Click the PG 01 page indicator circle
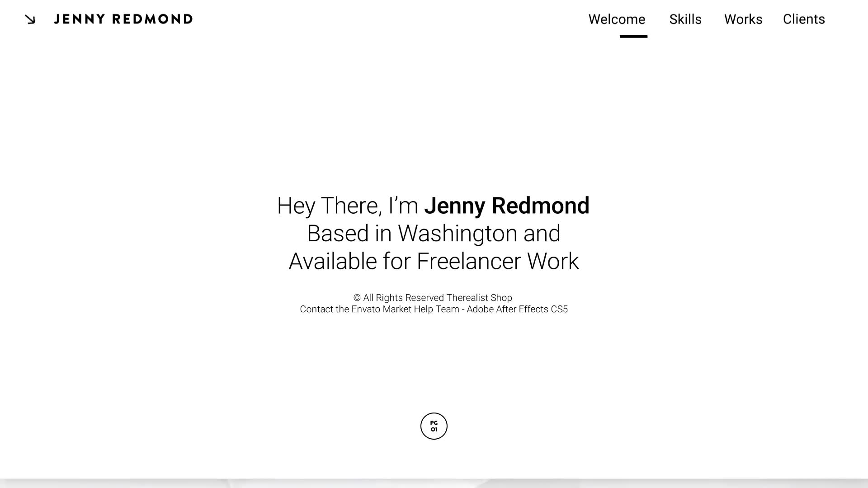868x488 pixels. pyautogui.click(x=434, y=426)
